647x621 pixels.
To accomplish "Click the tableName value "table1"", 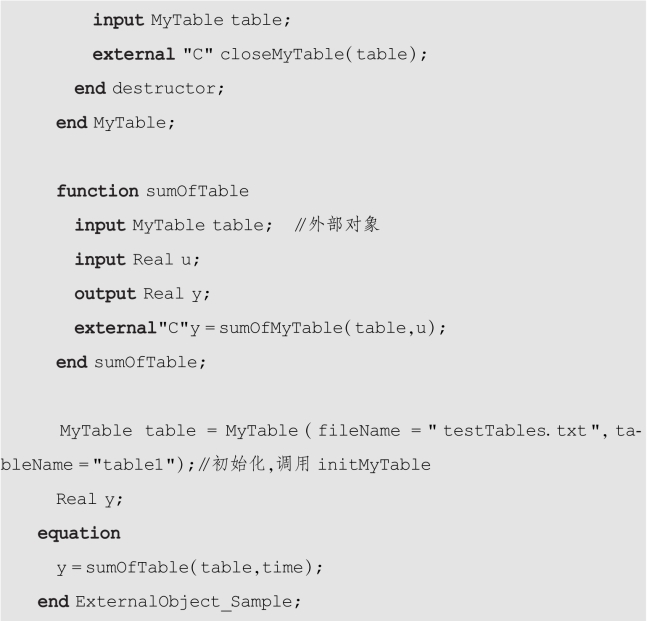I will click(x=135, y=465).
